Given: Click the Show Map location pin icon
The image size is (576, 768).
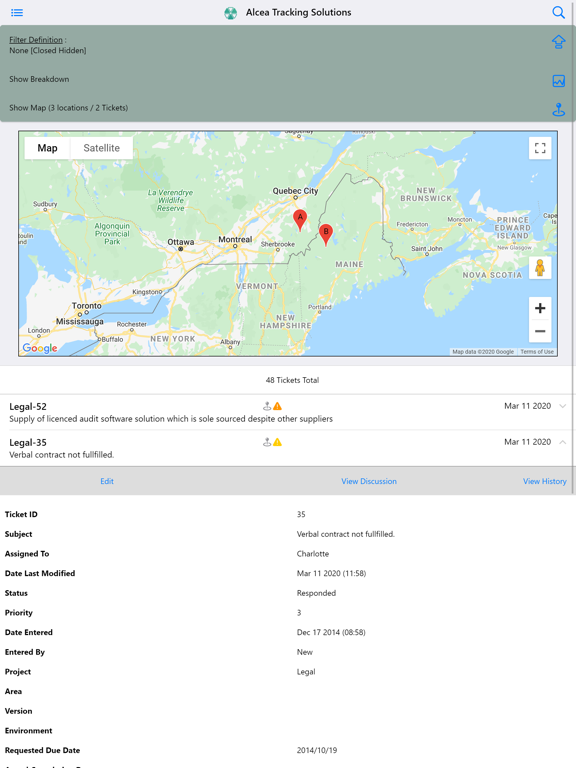Looking at the screenshot, I should pyautogui.click(x=558, y=109).
